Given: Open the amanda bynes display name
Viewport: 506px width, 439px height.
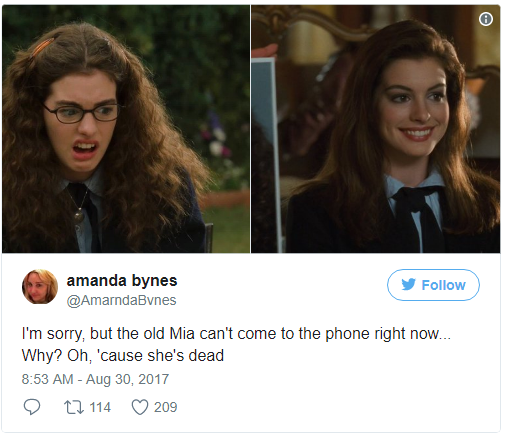Looking at the screenshot, I should coord(122,281).
